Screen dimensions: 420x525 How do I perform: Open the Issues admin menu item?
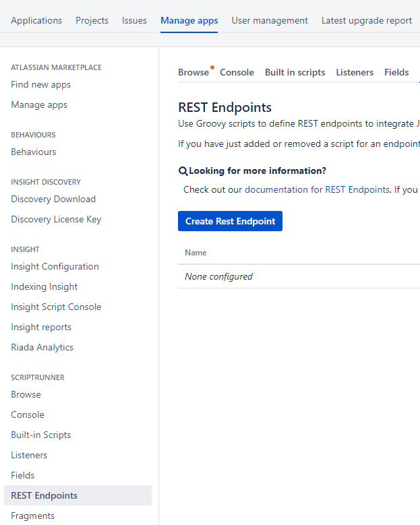[134, 21]
